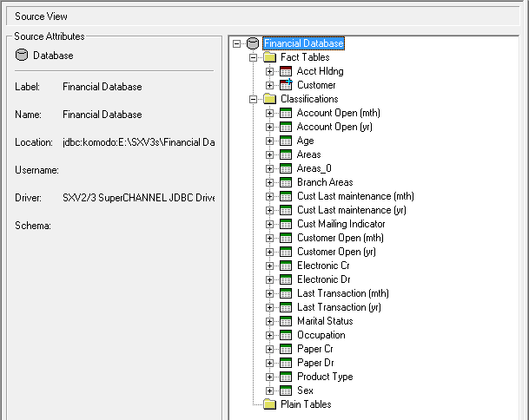Expand the Acct Hldng table node

[x=270, y=71]
